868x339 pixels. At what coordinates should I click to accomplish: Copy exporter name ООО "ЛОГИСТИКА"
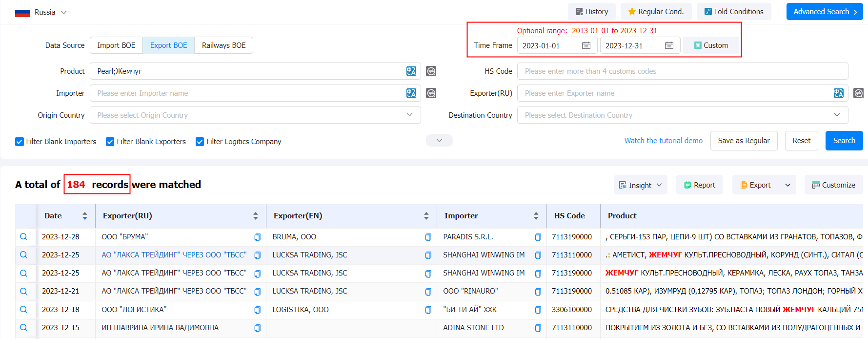[257, 310]
